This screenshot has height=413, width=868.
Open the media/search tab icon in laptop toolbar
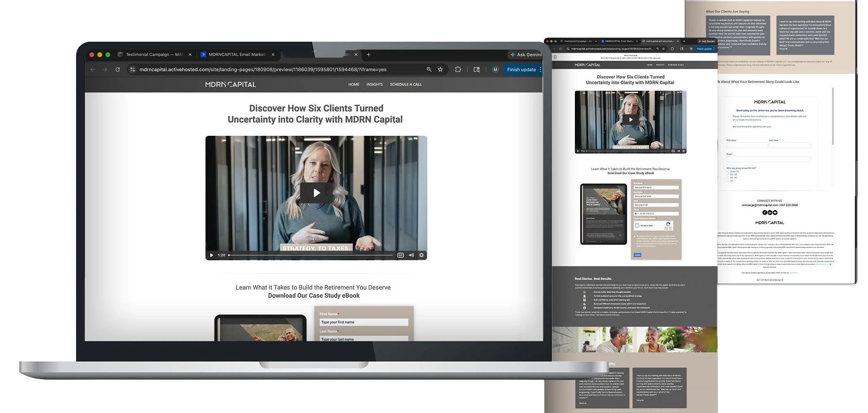click(477, 69)
